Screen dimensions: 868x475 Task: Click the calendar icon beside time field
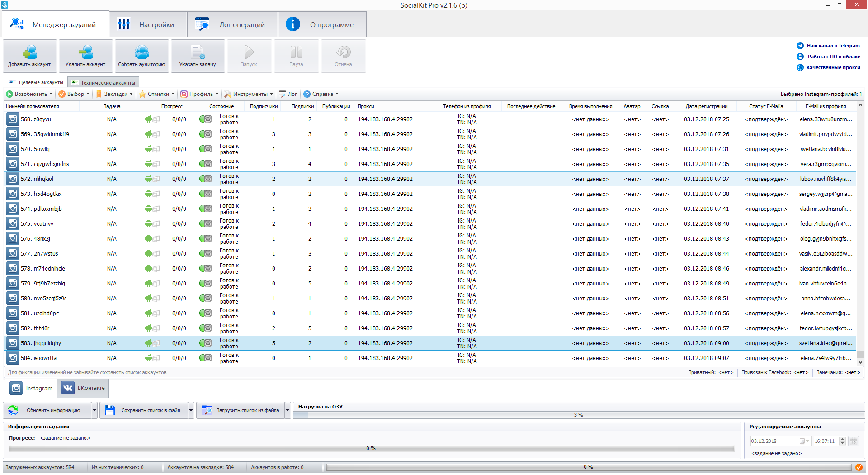pos(854,441)
